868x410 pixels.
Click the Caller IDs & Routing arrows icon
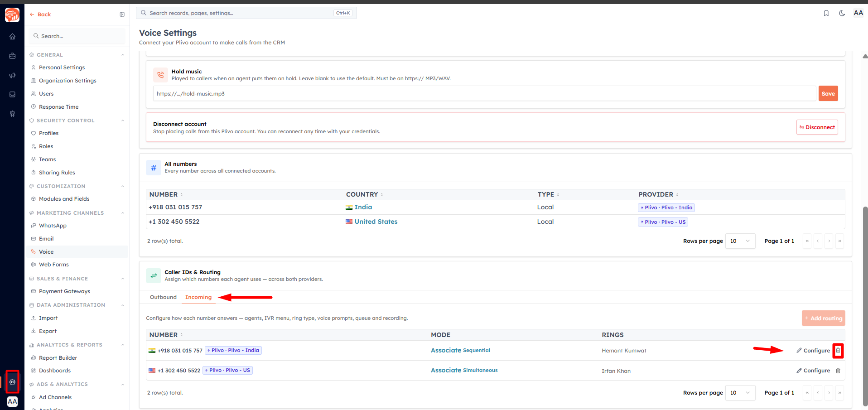coord(154,275)
